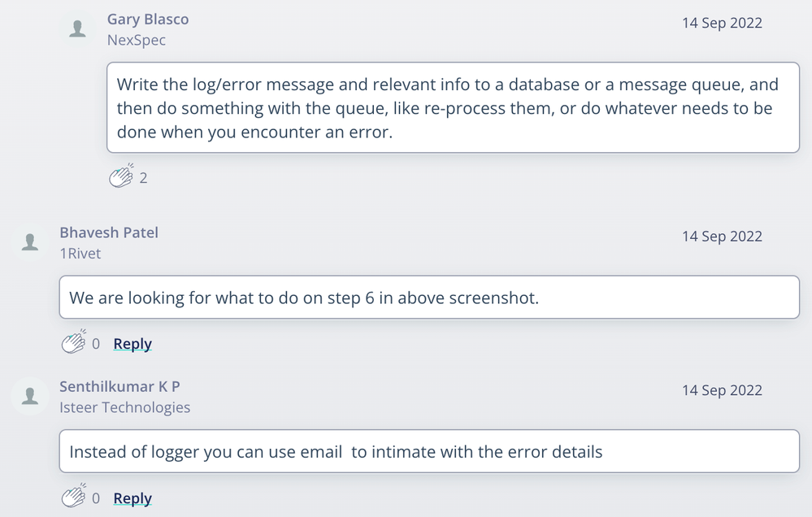This screenshot has height=517, width=812.
Task: Click the NexSpec company label
Action: pos(137,40)
